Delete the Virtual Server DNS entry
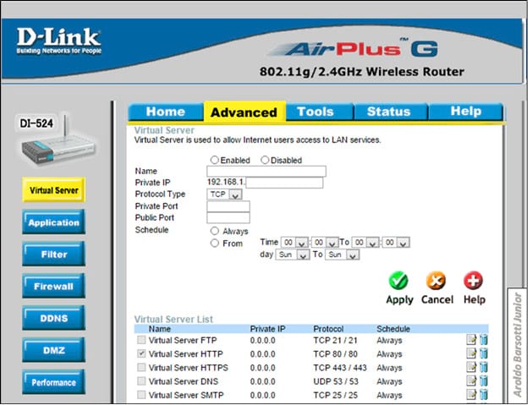This screenshot has width=532, height=405. coord(484,381)
